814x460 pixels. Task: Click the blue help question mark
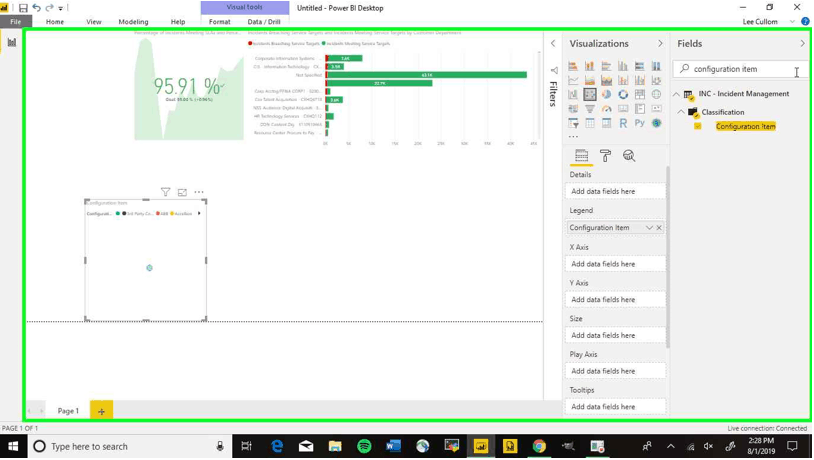coord(806,22)
